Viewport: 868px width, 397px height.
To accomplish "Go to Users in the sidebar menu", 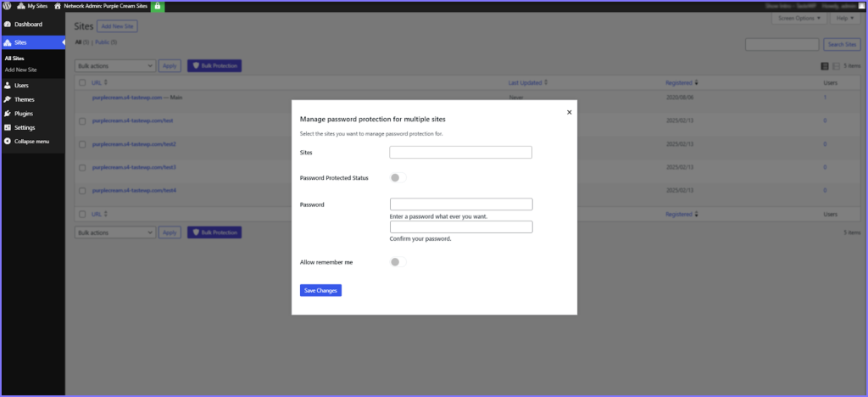I will click(22, 86).
